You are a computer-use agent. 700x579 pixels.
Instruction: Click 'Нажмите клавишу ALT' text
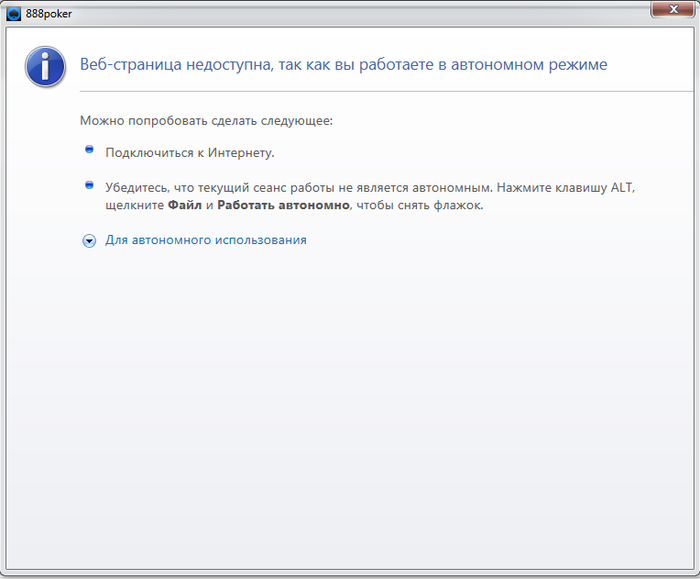pyautogui.click(x=566, y=187)
